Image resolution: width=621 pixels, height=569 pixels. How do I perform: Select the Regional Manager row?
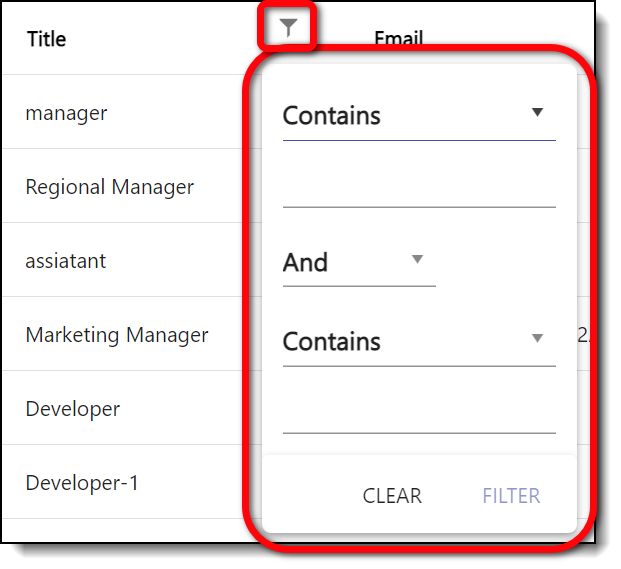(109, 187)
